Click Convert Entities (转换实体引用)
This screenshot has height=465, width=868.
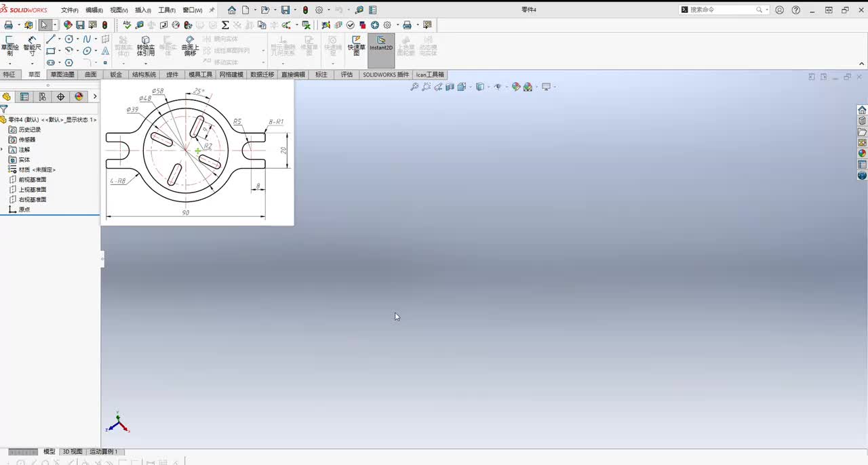145,46
